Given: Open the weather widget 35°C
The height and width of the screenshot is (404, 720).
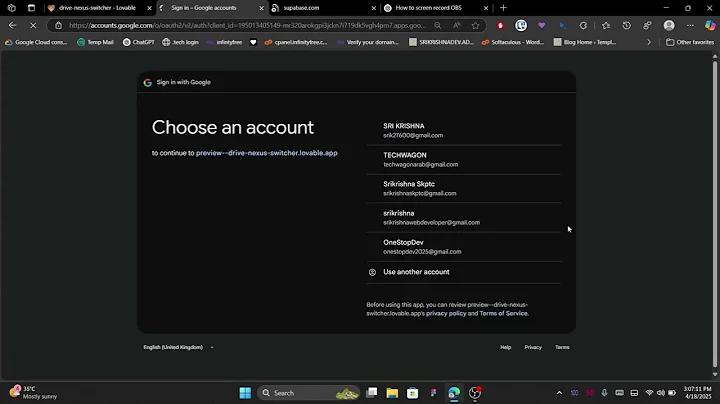Looking at the screenshot, I should tap(34, 393).
